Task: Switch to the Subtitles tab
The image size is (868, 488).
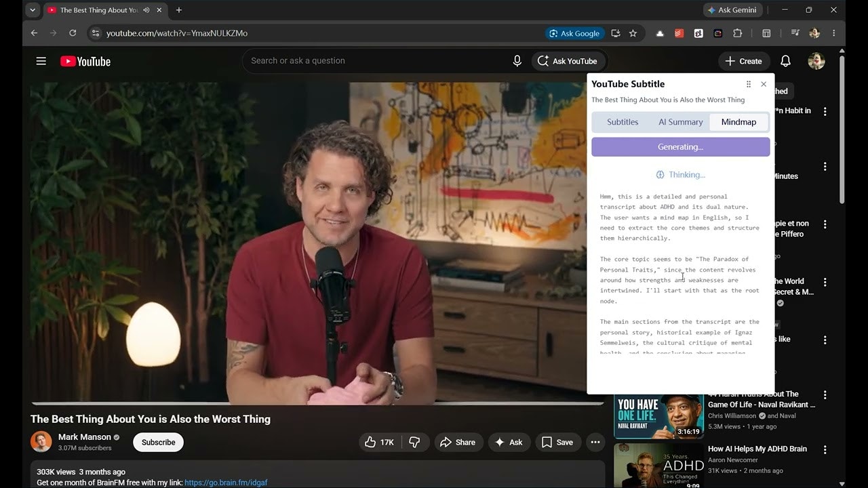Action: 623,122
